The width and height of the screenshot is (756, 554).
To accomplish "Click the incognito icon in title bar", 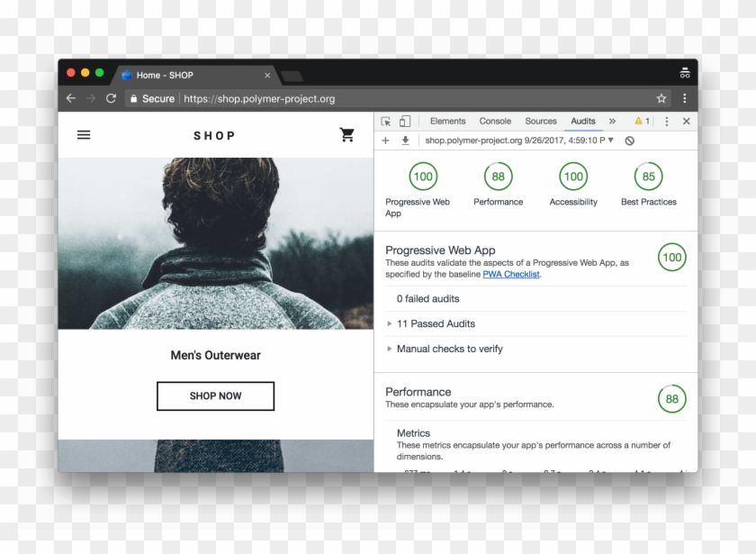I will [x=685, y=73].
